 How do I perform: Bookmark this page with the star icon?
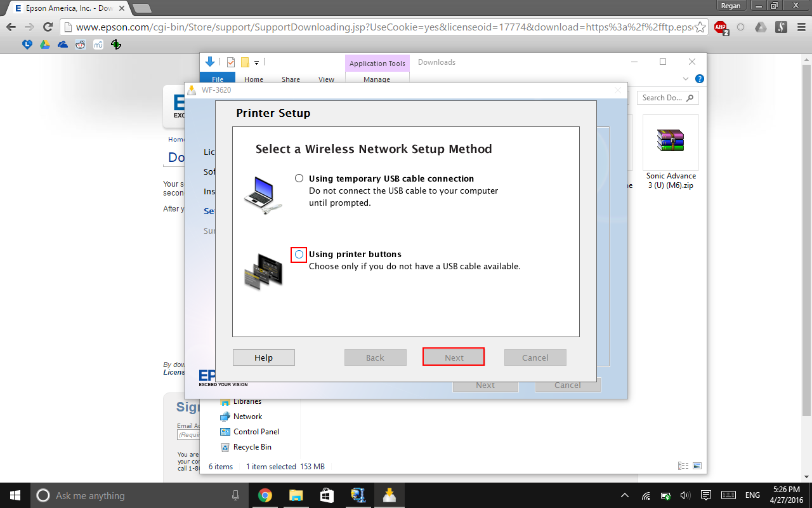pos(700,27)
